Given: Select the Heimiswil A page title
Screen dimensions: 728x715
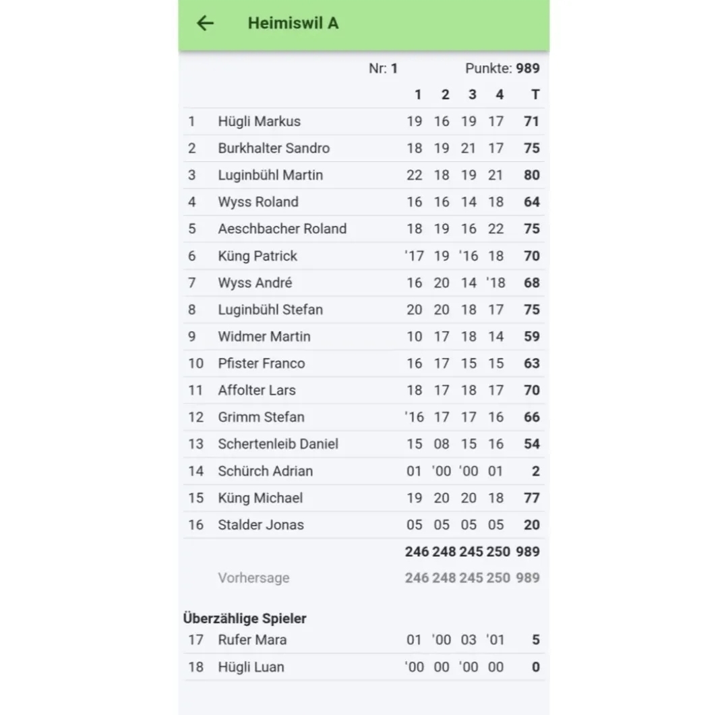Looking at the screenshot, I should pos(293,23).
